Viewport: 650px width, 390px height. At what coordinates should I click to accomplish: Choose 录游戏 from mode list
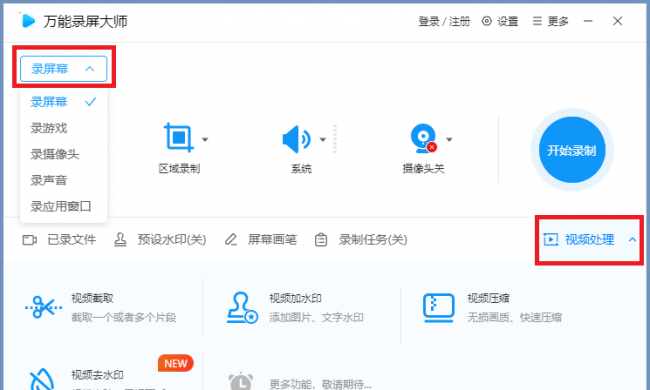point(49,128)
